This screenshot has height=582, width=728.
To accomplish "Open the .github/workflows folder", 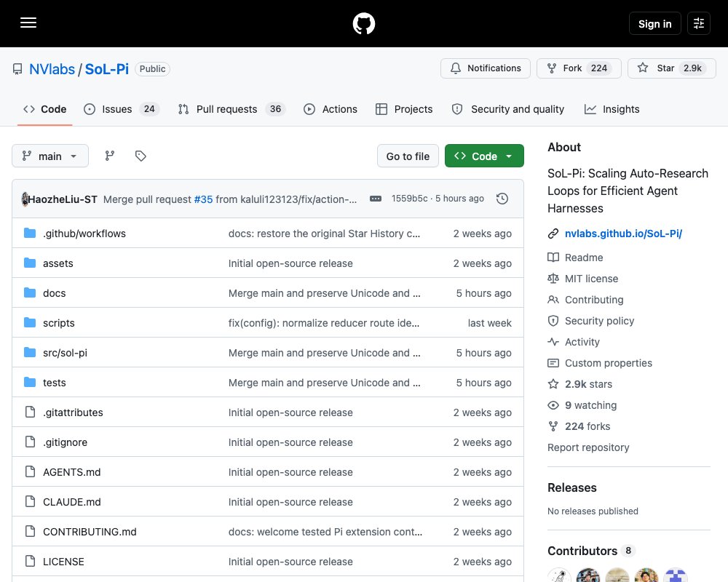I will pos(84,234).
